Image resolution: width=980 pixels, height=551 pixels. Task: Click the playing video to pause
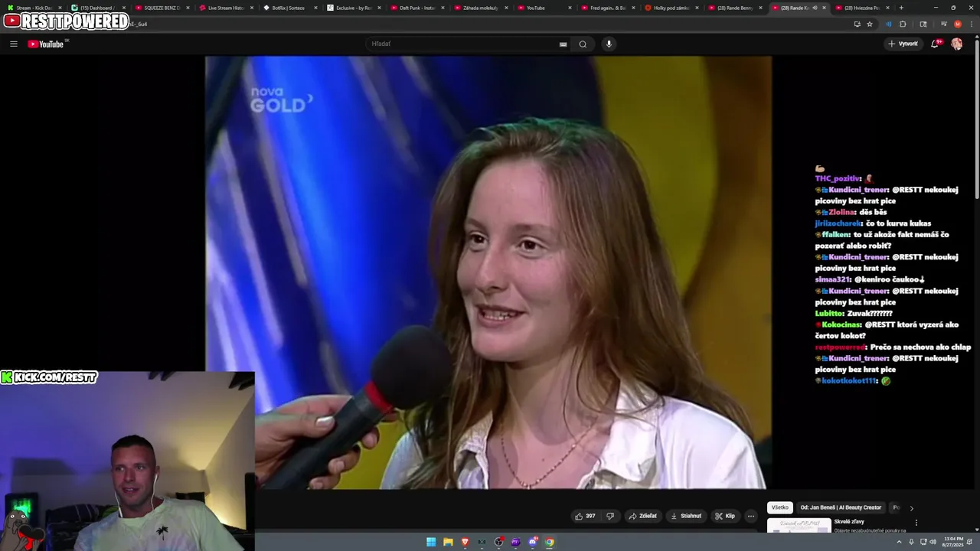pos(488,272)
